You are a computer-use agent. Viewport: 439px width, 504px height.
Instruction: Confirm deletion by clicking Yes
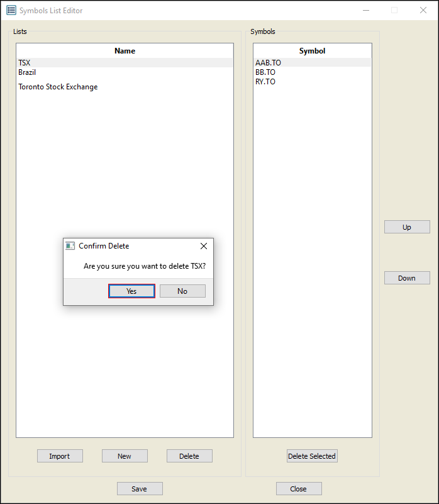[x=131, y=291]
